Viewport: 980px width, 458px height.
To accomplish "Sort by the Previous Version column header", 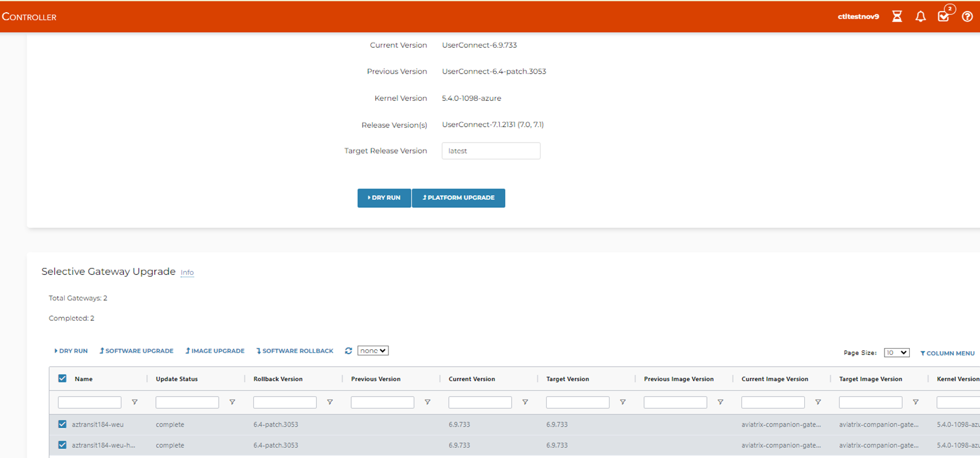I will 376,379.
